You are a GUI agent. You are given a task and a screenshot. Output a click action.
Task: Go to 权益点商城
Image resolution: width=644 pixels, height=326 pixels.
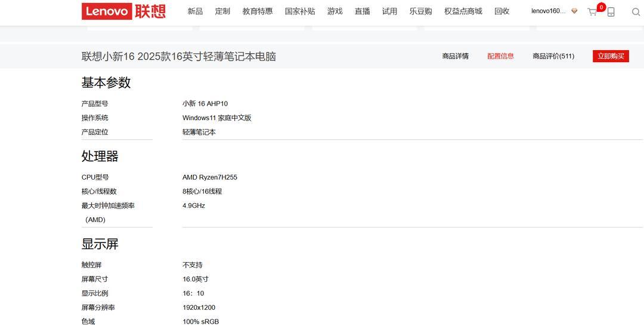click(x=463, y=11)
